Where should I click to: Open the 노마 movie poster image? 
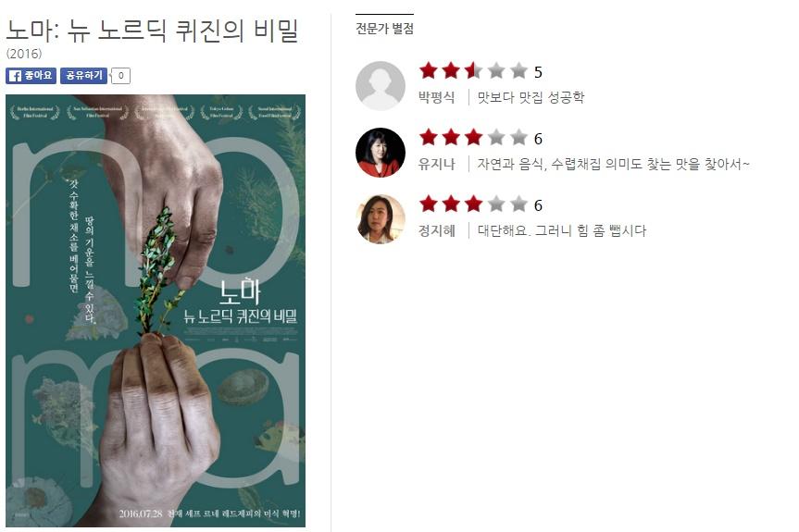coord(156,311)
